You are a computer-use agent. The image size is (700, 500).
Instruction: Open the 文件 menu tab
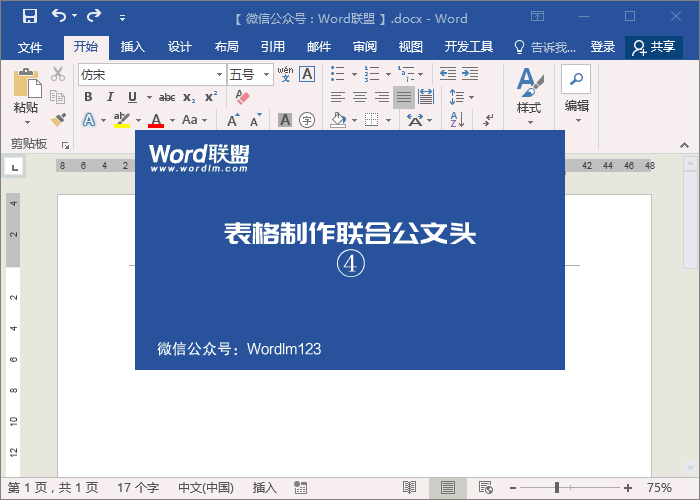point(30,47)
